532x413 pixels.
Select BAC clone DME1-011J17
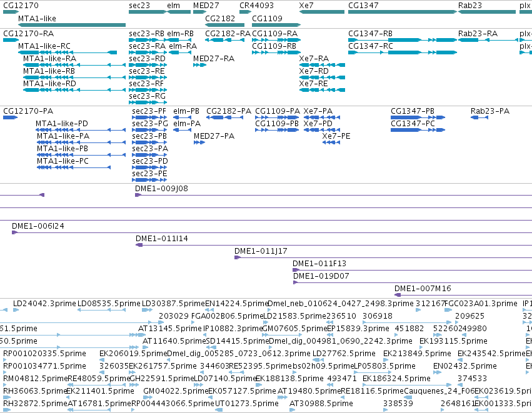coord(383,257)
